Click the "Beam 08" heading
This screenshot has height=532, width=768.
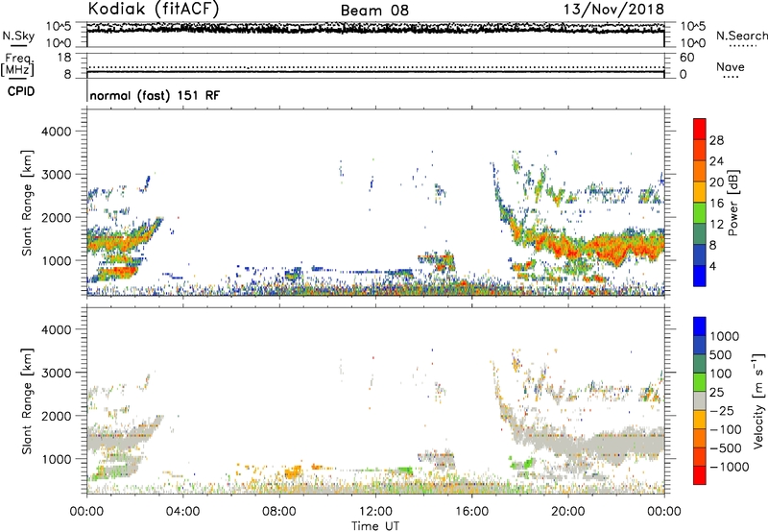tap(374, 11)
